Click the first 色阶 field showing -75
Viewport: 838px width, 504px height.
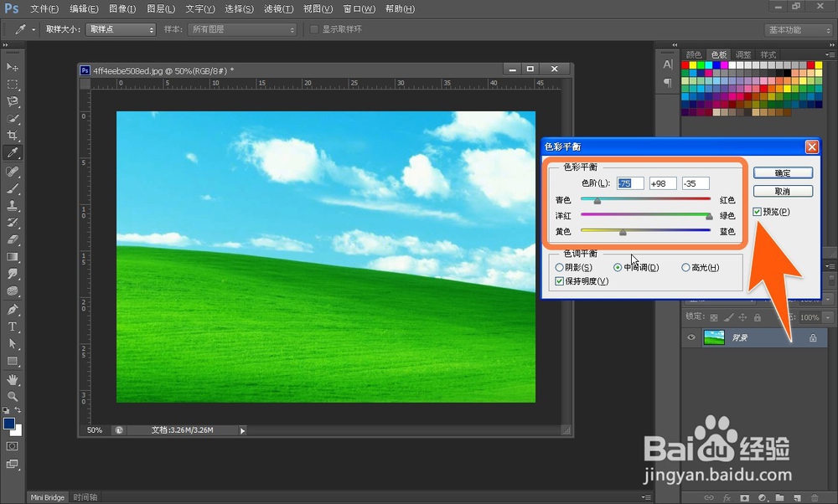[x=630, y=183]
